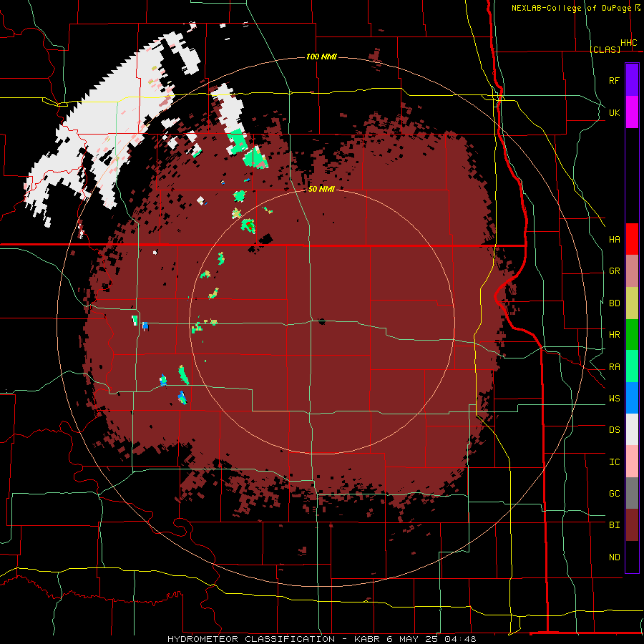
Task: Click the BI brown legend swatch
Action: (x=632, y=525)
